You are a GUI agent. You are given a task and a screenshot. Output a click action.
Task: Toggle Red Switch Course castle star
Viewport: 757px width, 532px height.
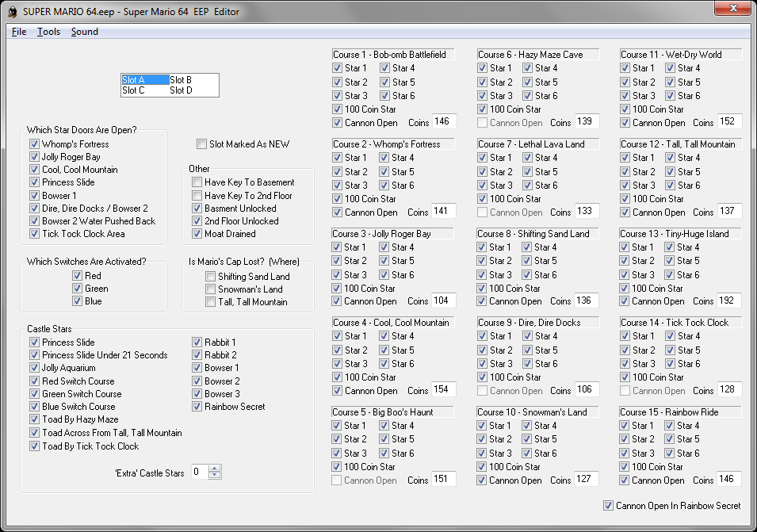point(34,381)
